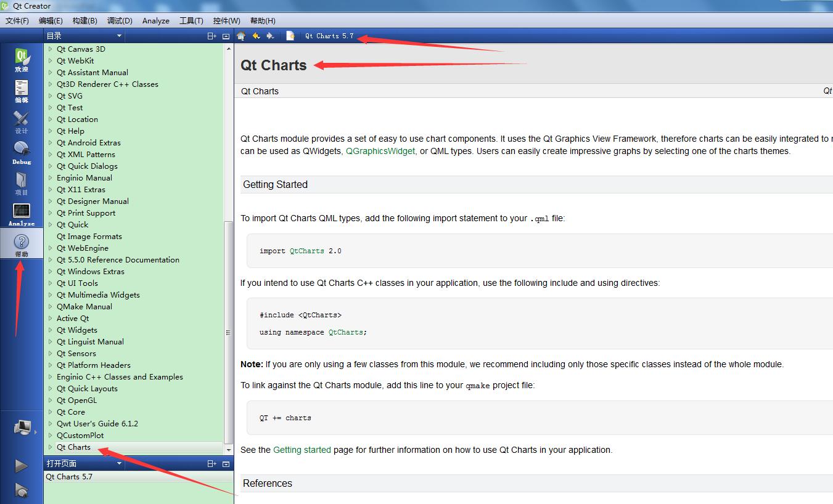Go to Analyze mode in the sidebar
Viewport: 833px width, 504px height.
(x=22, y=214)
